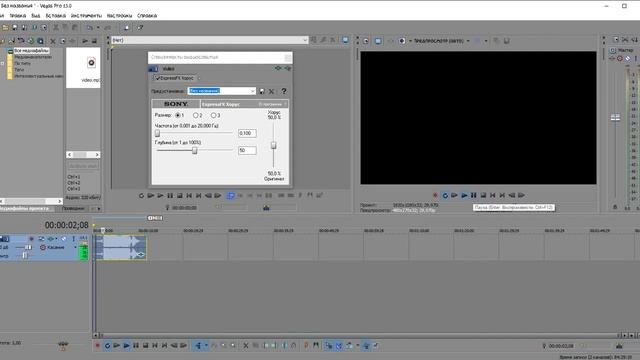This screenshot has height=360, width=640.
Task: Click the rate value field showing 0.100
Action: pos(247,133)
